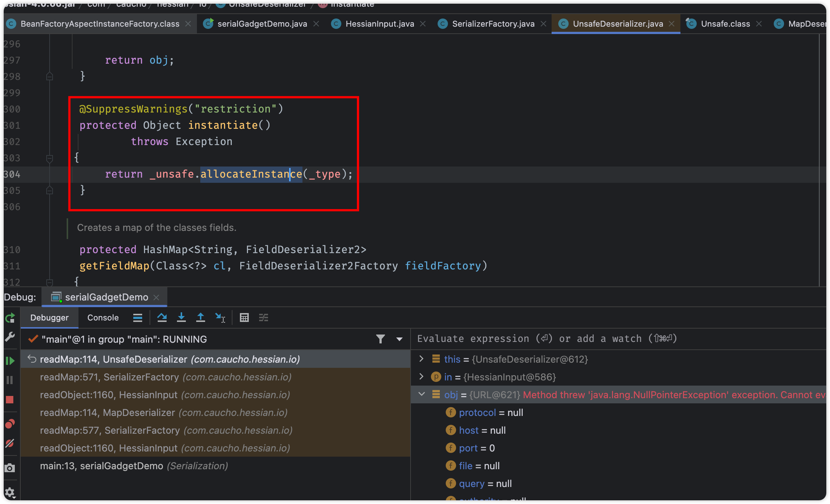830x504 pixels.
Task: Click getFieldMap method name at line 311
Action: click(x=114, y=266)
